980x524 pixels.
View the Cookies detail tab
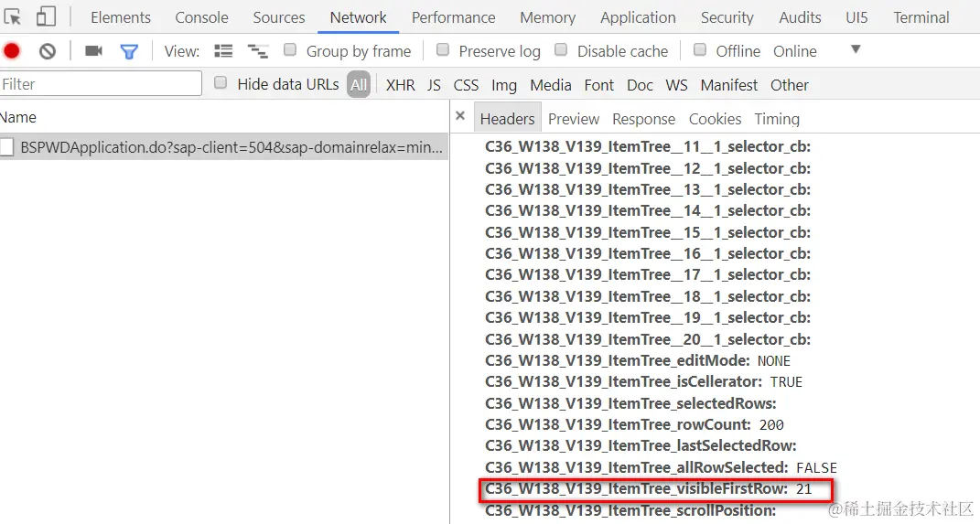715,119
